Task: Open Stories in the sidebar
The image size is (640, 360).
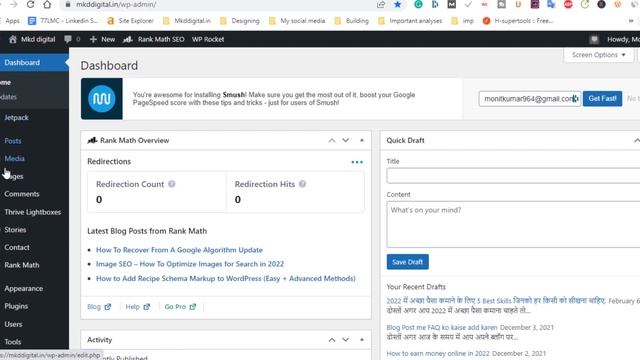Action: pos(15,229)
